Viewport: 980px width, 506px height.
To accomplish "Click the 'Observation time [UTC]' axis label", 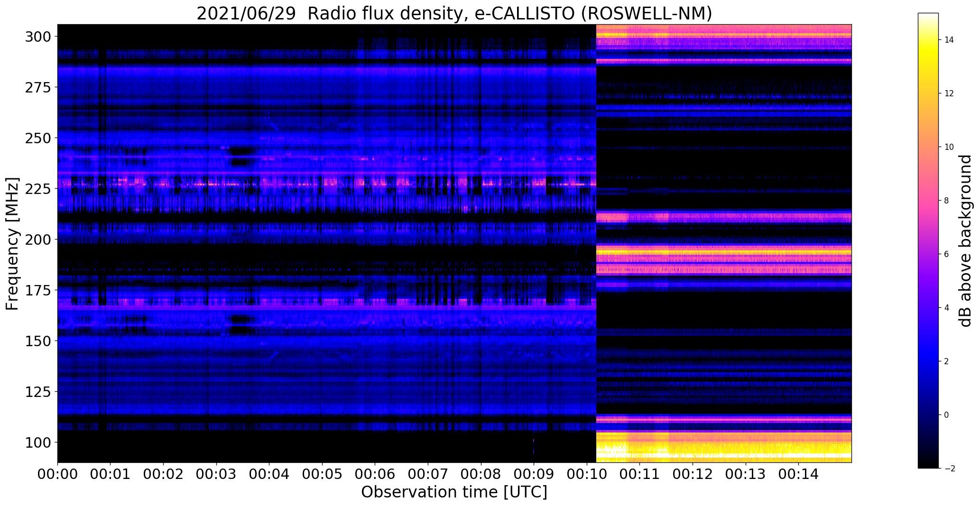I will 454,492.
